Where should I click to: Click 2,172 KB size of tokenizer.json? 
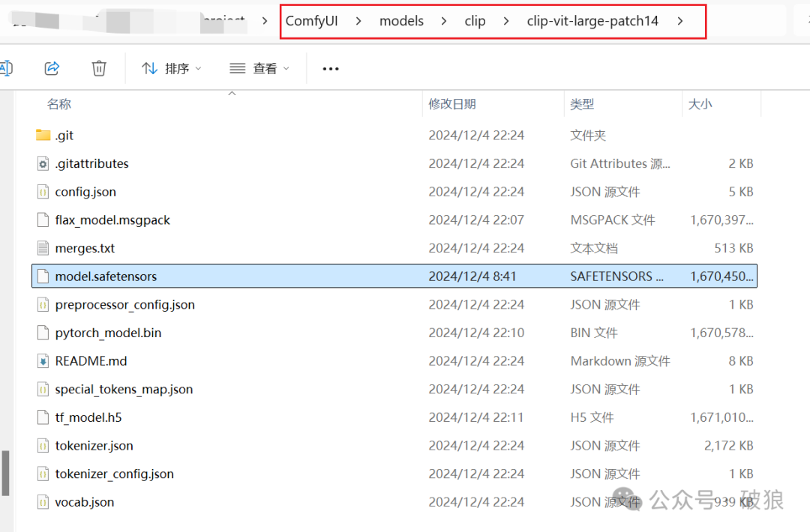(x=729, y=447)
